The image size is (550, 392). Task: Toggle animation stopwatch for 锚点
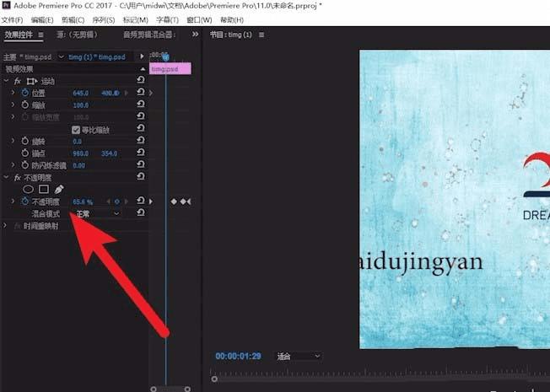point(25,153)
